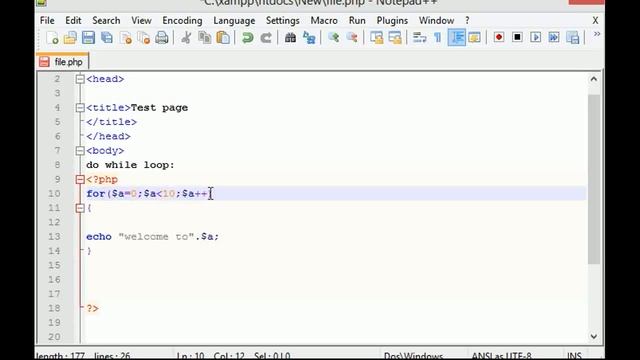Open the Settings menu
The width and height of the screenshot is (640, 360).
tap(282, 20)
